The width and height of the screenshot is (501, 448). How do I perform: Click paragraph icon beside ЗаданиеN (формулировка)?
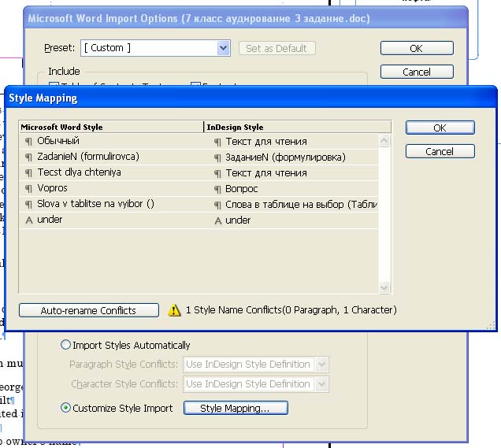point(217,158)
